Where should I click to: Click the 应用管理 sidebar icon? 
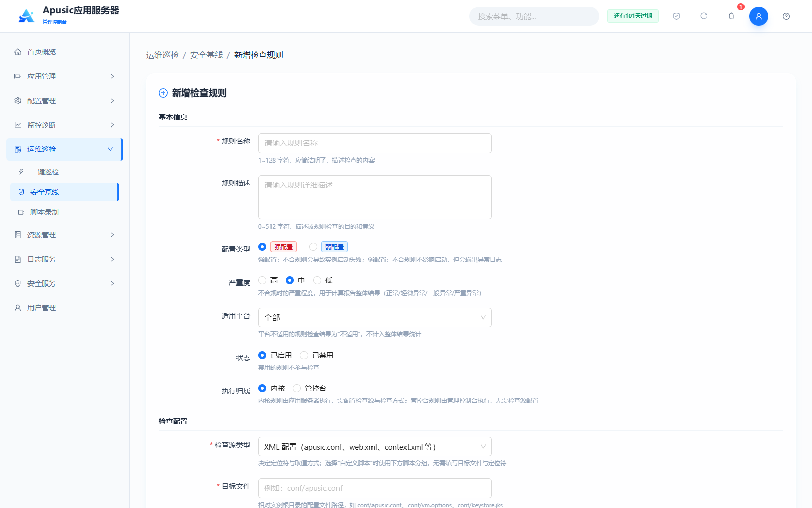18,76
